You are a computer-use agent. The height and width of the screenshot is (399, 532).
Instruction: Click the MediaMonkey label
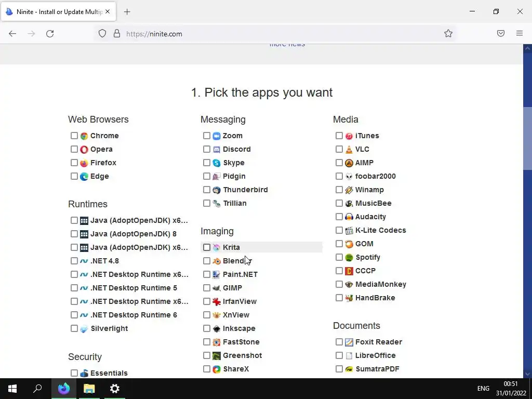tap(381, 284)
